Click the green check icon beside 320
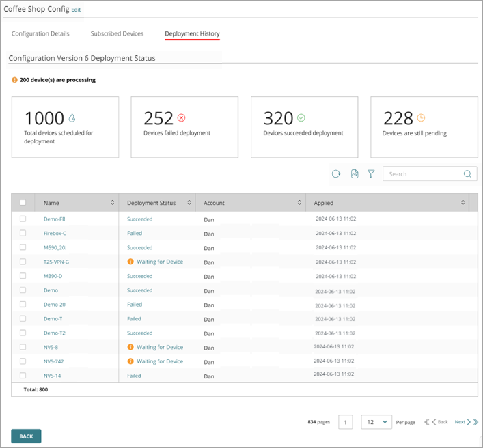 tap(301, 117)
